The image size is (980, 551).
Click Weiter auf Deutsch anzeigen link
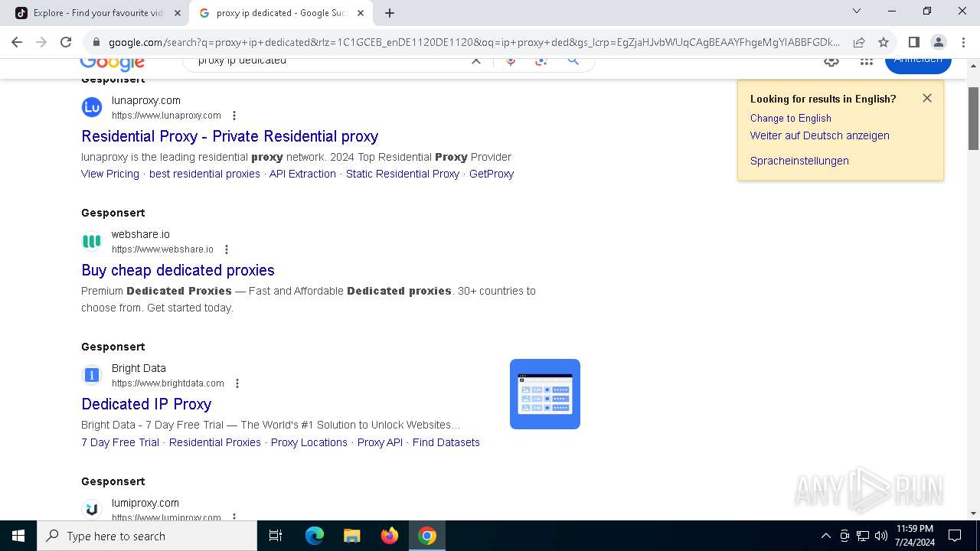click(819, 135)
